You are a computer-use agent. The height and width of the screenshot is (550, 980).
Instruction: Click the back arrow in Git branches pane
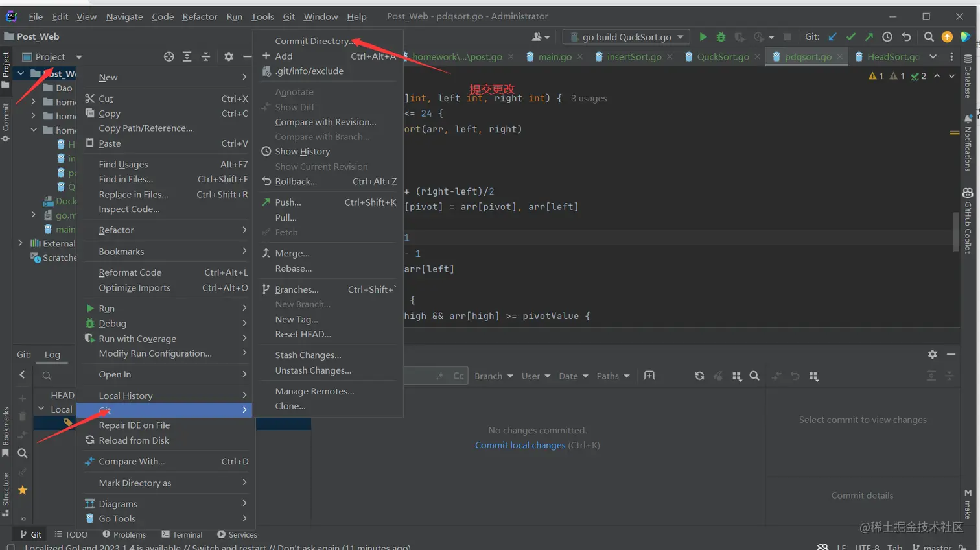(x=22, y=375)
